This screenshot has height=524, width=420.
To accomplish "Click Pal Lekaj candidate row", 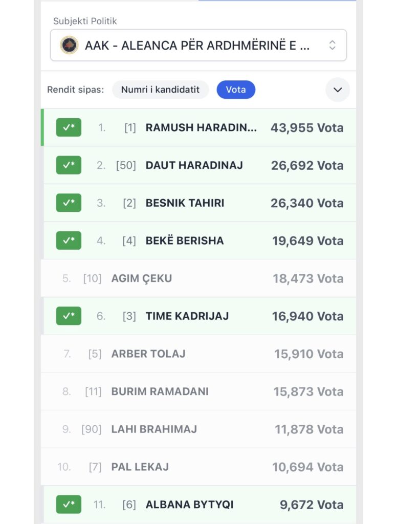I will tap(198, 467).
